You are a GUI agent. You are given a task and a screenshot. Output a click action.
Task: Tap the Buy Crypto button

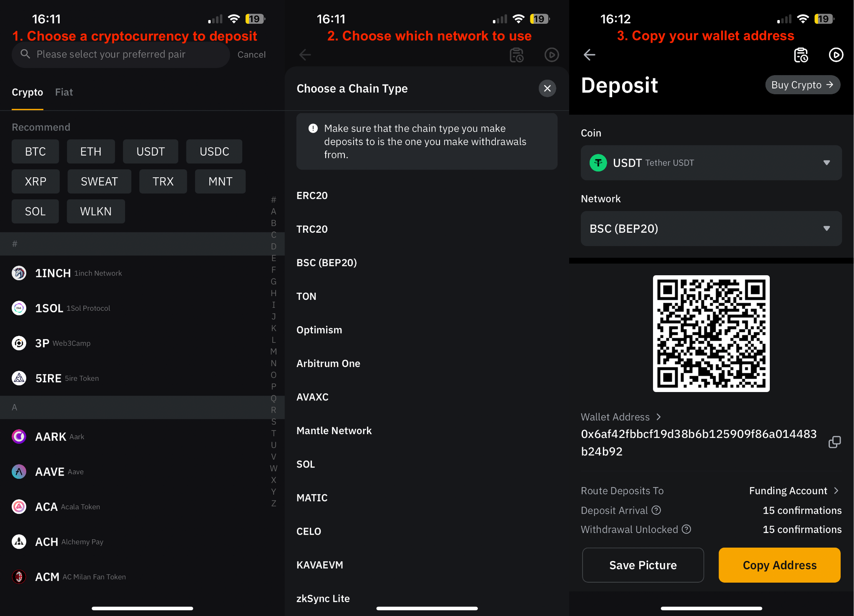click(x=802, y=85)
